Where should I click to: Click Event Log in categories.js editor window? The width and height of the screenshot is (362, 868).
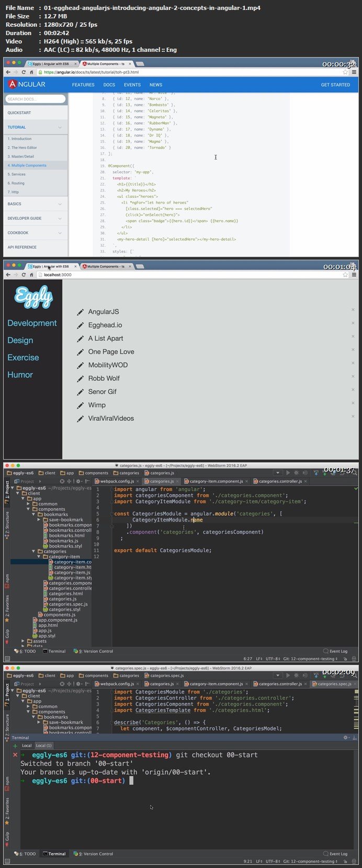pyautogui.click(x=335, y=651)
